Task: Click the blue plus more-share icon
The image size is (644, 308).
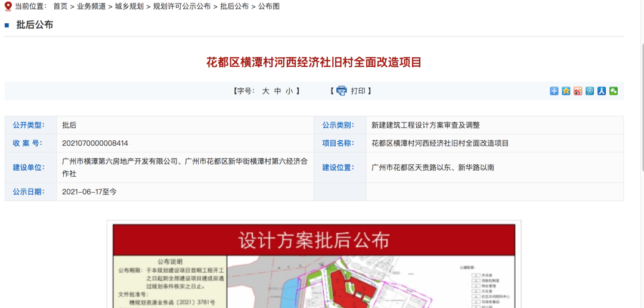Action: pos(554,91)
